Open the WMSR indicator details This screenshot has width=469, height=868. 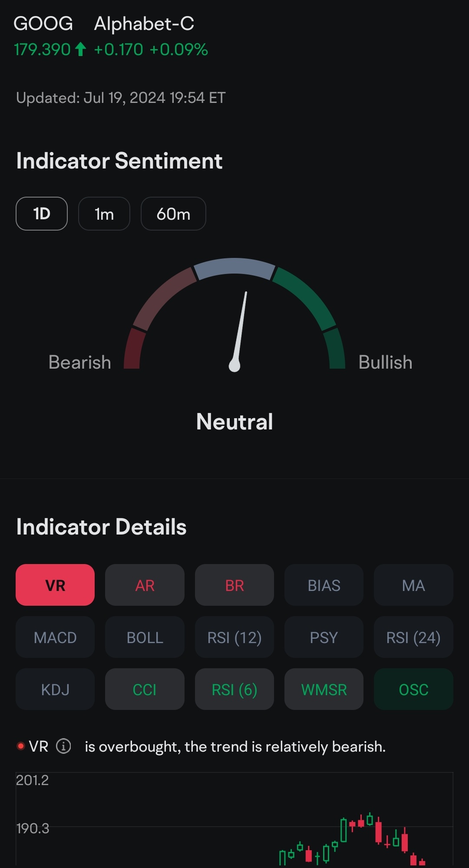[324, 689]
